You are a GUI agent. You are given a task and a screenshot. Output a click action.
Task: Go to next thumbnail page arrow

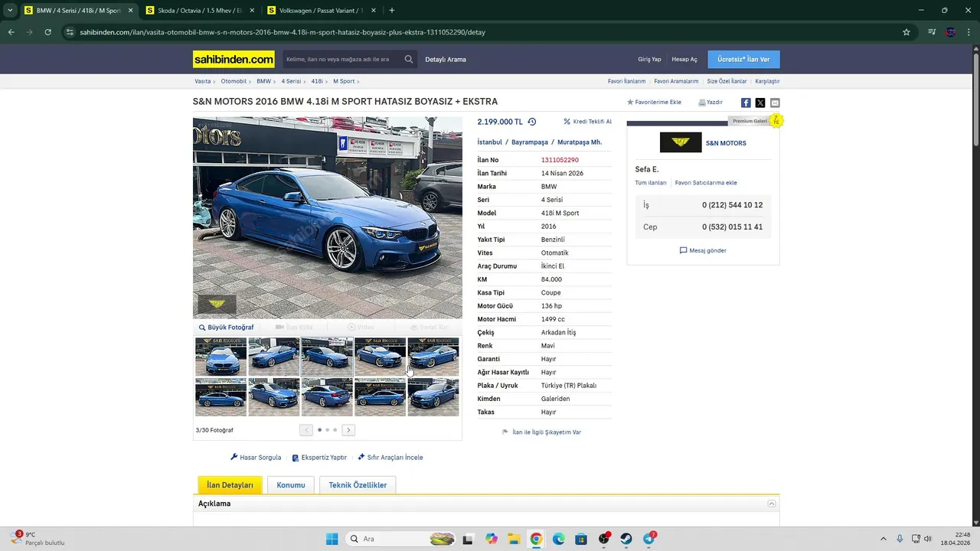348,430
